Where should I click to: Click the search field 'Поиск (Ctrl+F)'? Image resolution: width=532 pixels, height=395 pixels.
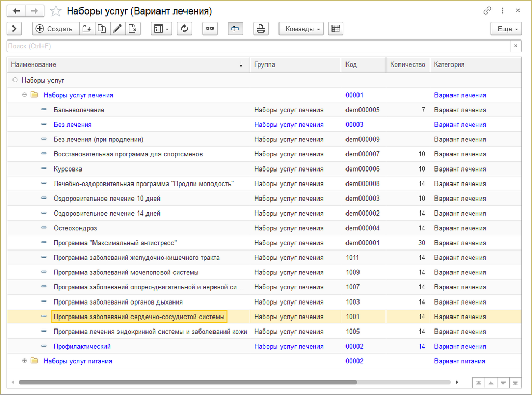coord(258,46)
